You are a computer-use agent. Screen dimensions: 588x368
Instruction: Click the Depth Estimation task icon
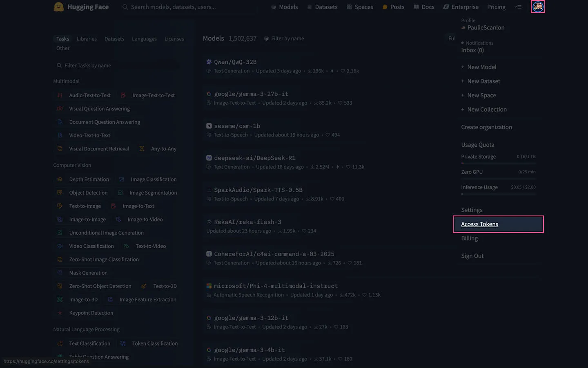pyautogui.click(x=60, y=180)
